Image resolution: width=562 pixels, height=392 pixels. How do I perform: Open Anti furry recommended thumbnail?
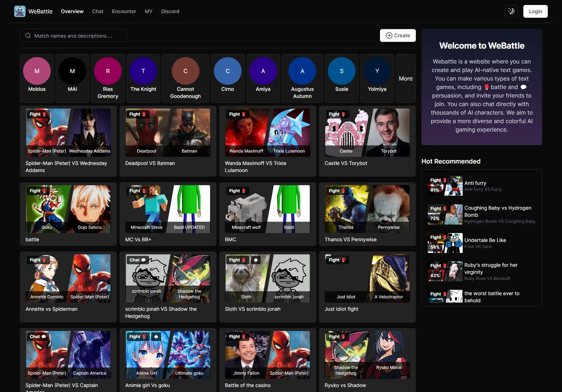point(445,186)
